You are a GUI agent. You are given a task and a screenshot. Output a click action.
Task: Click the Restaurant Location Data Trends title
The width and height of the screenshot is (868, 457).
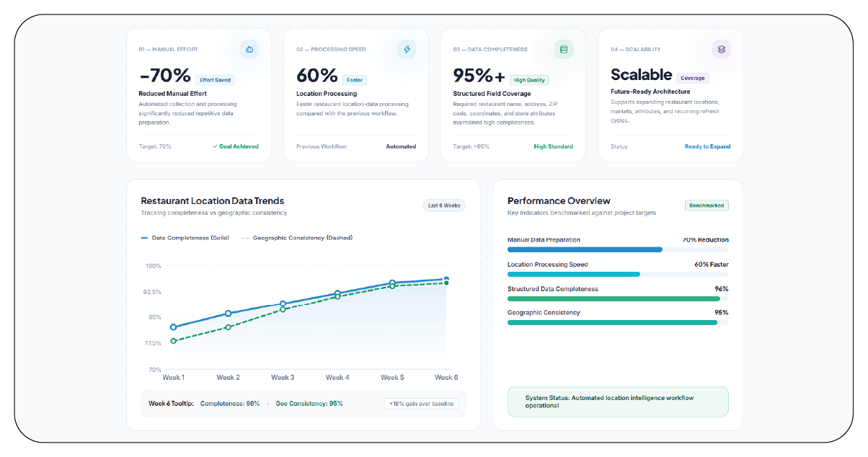[x=213, y=201]
